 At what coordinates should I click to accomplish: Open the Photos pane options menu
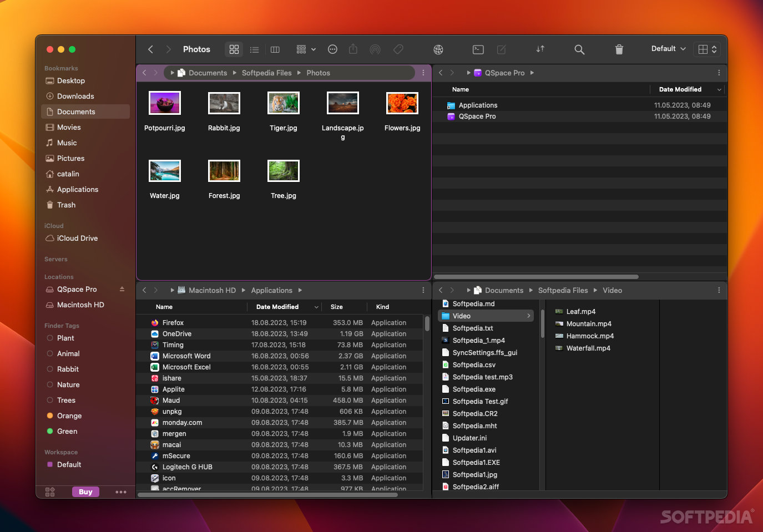pyautogui.click(x=423, y=73)
